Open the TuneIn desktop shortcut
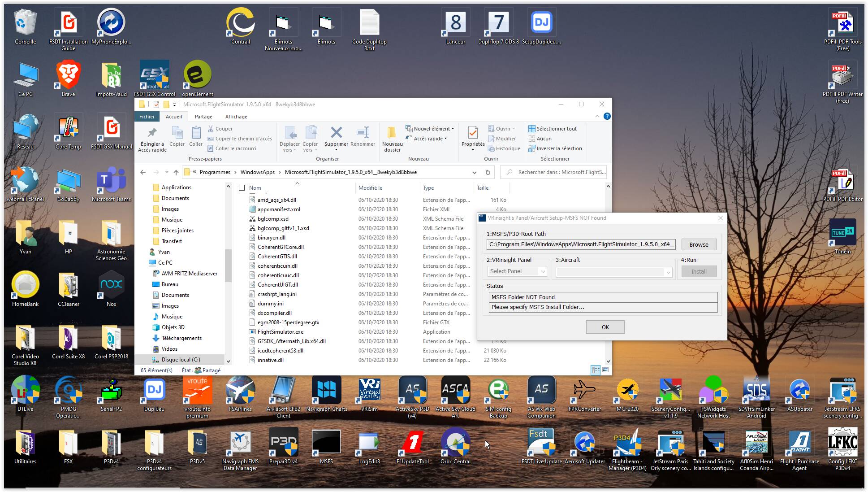The width and height of the screenshot is (868, 492). (x=842, y=237)
